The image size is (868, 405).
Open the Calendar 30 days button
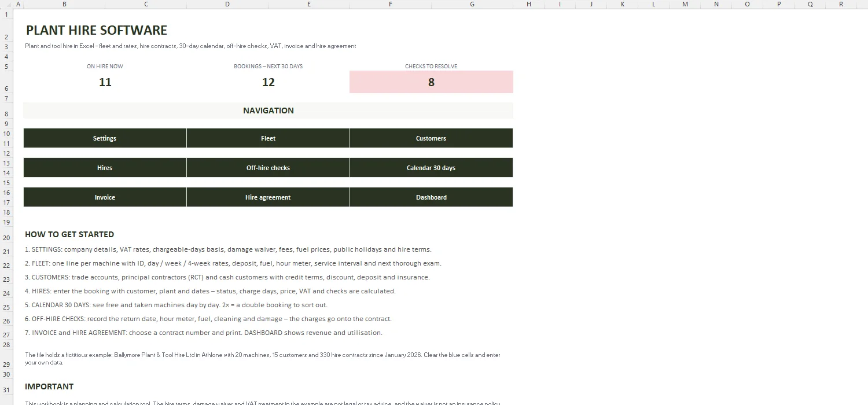[431, 168]
